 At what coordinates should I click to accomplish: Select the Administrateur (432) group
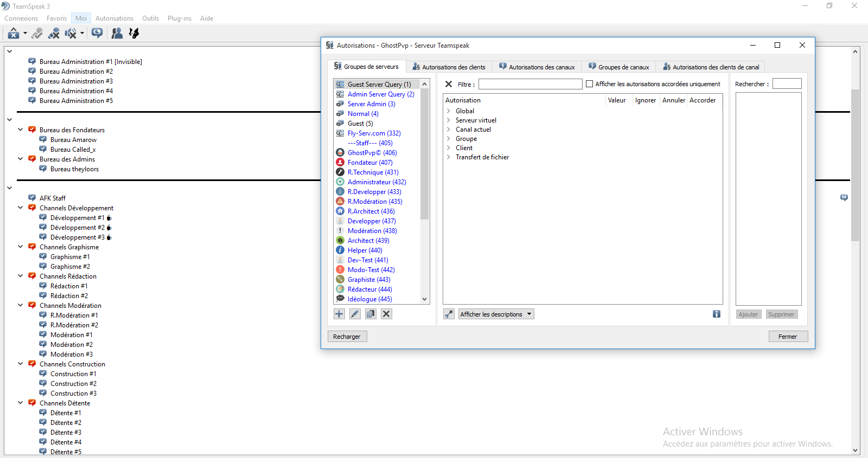coord(376,182)
